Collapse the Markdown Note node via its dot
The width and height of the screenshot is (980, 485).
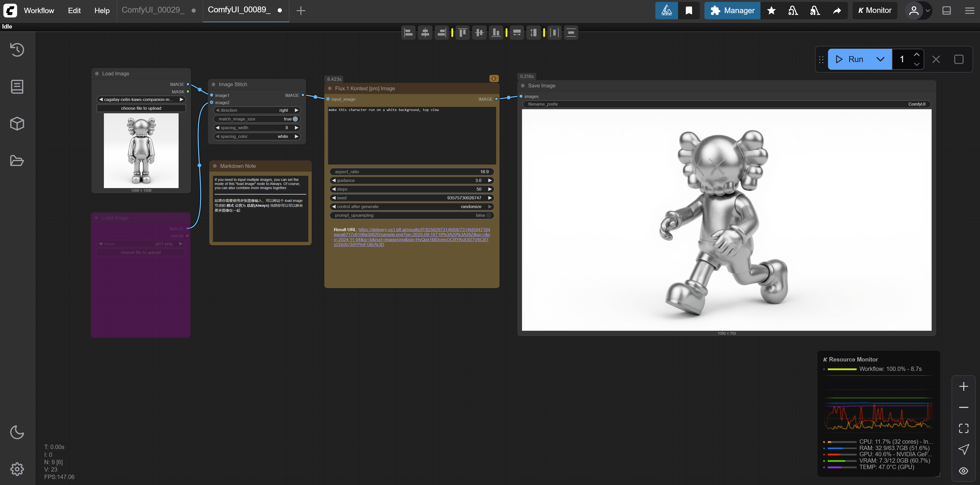(x=215, y=166)
